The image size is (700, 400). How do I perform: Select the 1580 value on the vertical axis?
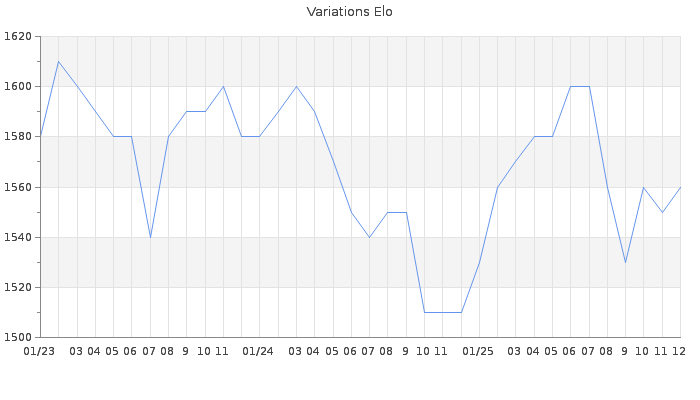17,137
